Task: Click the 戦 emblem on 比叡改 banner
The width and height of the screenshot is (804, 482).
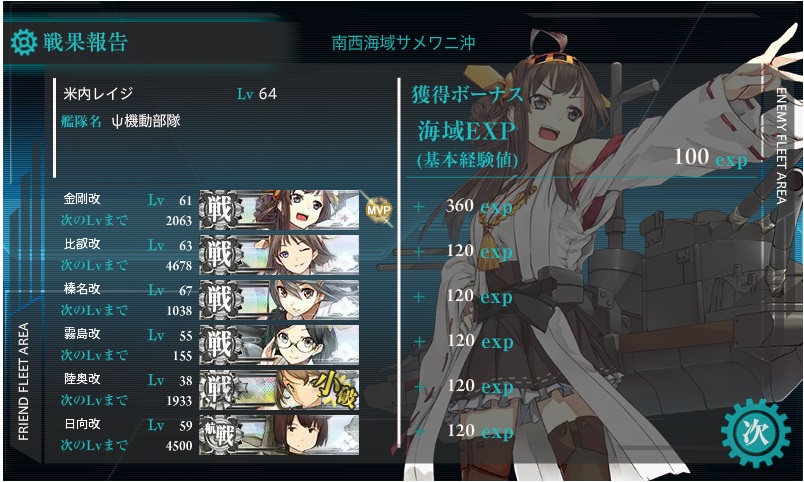Action: 219,255
